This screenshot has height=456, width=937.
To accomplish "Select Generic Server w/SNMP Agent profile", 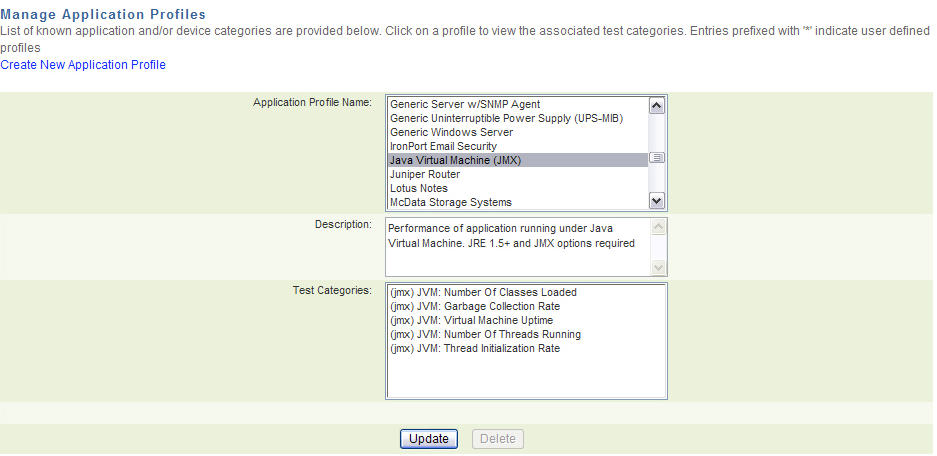I will tap(464, 104).
